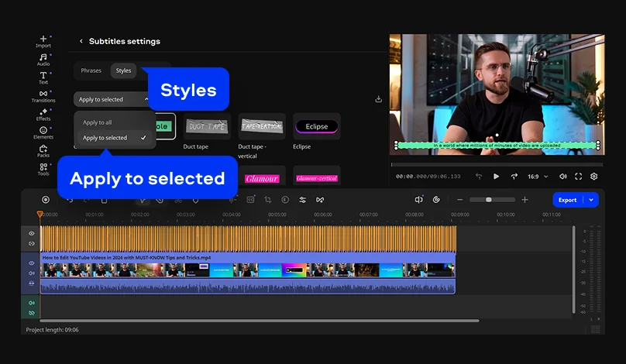Click the crop tool in timeline toolbar

tap(268, 200)
